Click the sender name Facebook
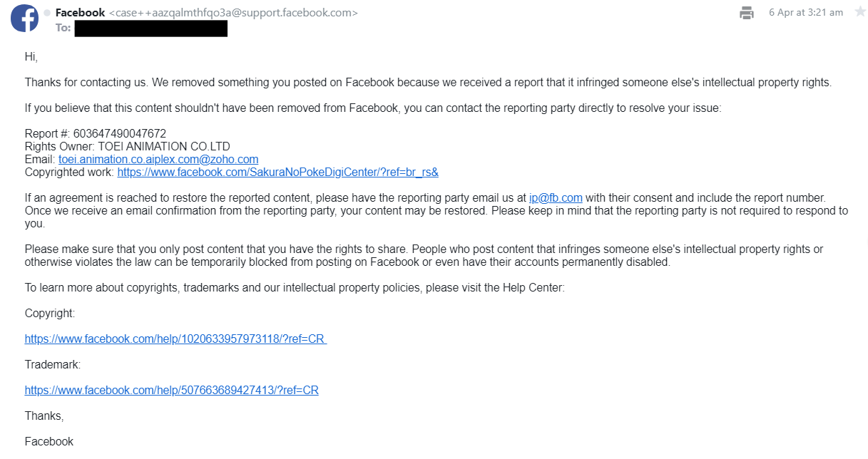Viewport: 868px width, 459px height. pos(80,13)
